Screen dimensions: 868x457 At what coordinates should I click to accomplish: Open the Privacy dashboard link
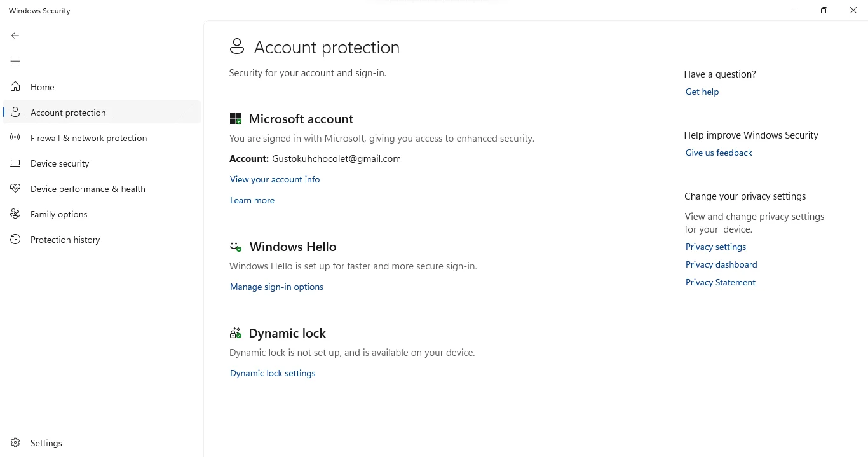[x=721, y=264]
